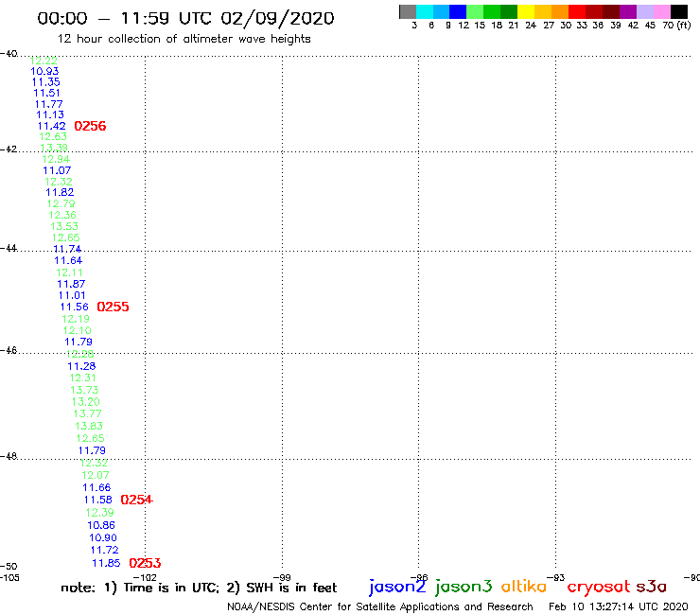The width and height of the screenshot is (700, 615).
Task: Pick the bright red swatch in the color scale
Action: [577, 11]
